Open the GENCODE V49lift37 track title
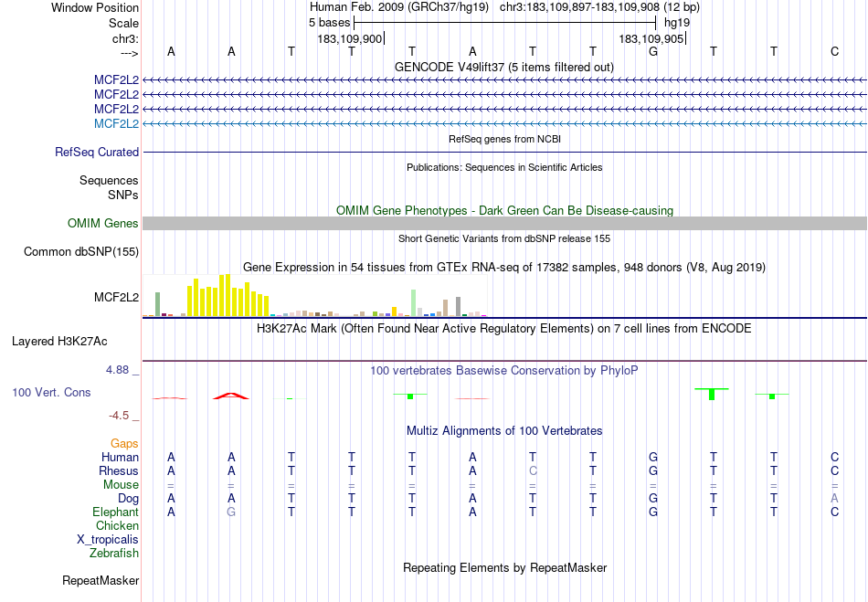 pos(503,67)
